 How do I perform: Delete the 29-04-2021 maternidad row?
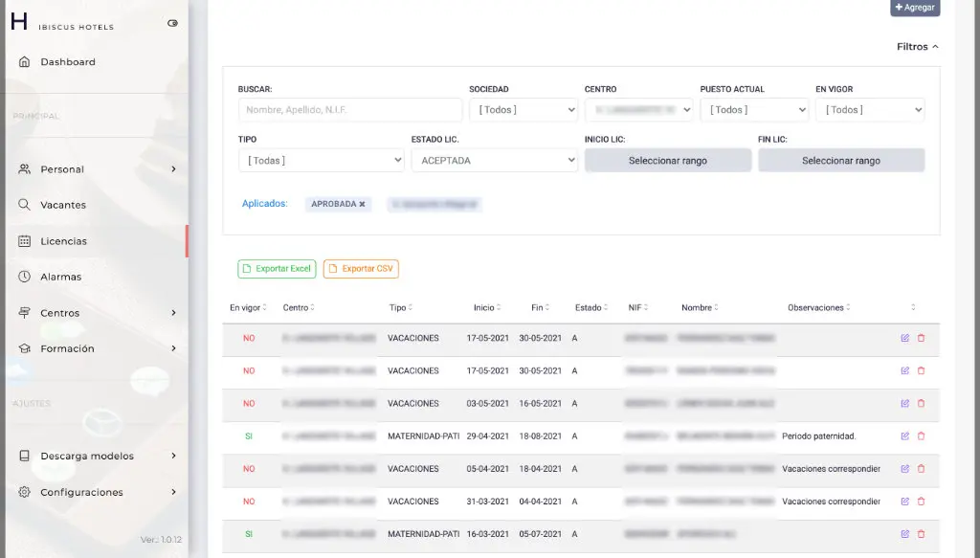click(921, 436)
